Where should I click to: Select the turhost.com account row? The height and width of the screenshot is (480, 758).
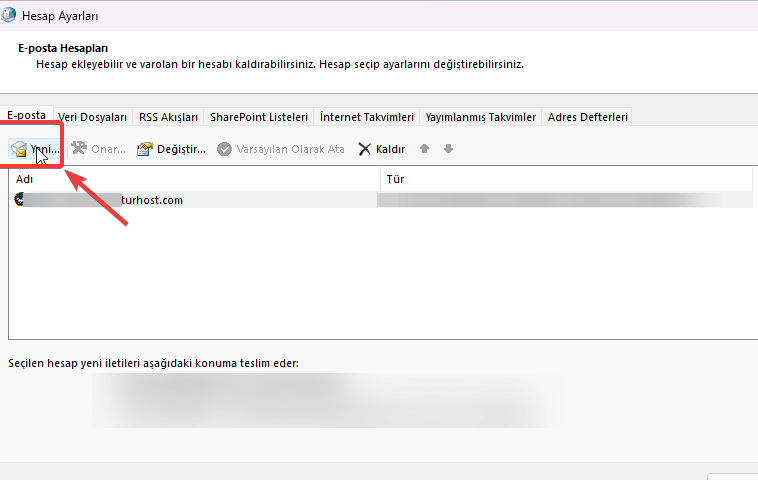click(150, 200)
